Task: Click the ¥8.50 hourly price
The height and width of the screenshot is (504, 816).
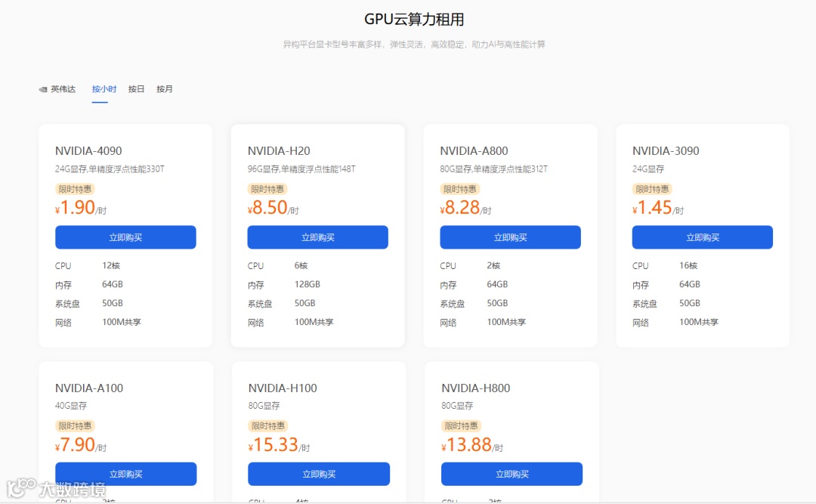Action: 274,208
